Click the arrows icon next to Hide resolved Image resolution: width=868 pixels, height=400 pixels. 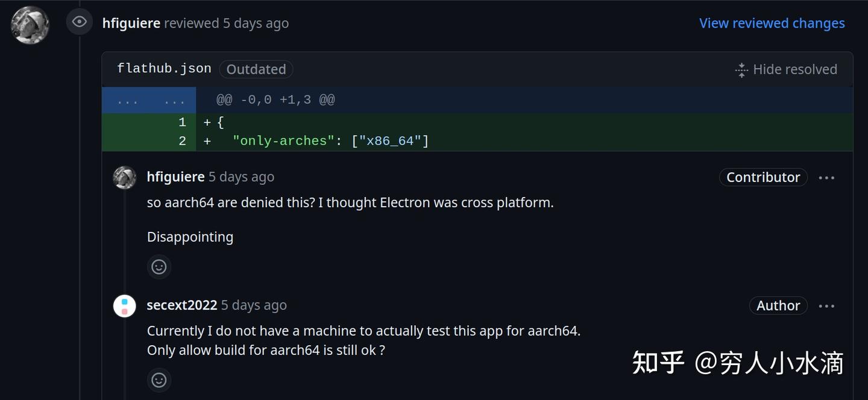[x=740, y=69]
